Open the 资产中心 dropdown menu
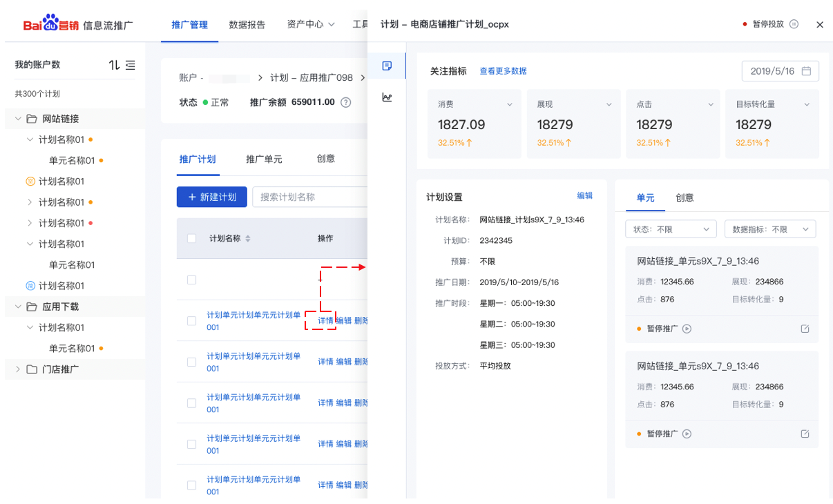833x504 pixels. pyautogui.click(x=311, y=25)
